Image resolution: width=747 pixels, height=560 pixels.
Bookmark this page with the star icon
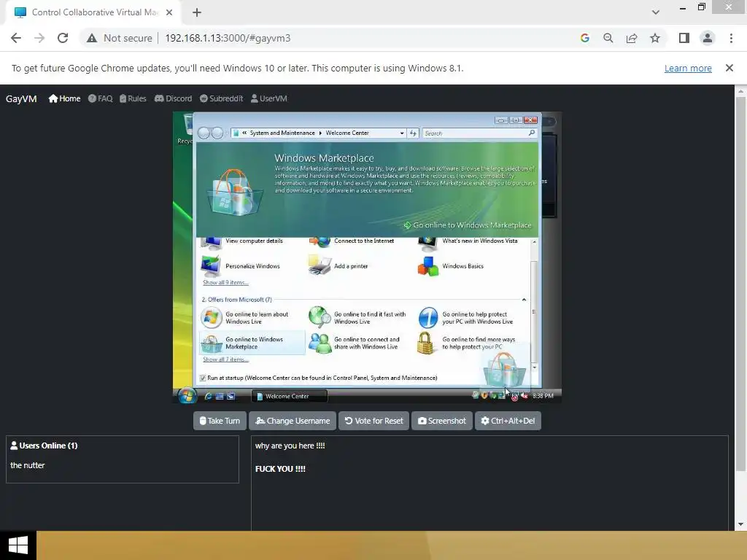coord(655,38)
